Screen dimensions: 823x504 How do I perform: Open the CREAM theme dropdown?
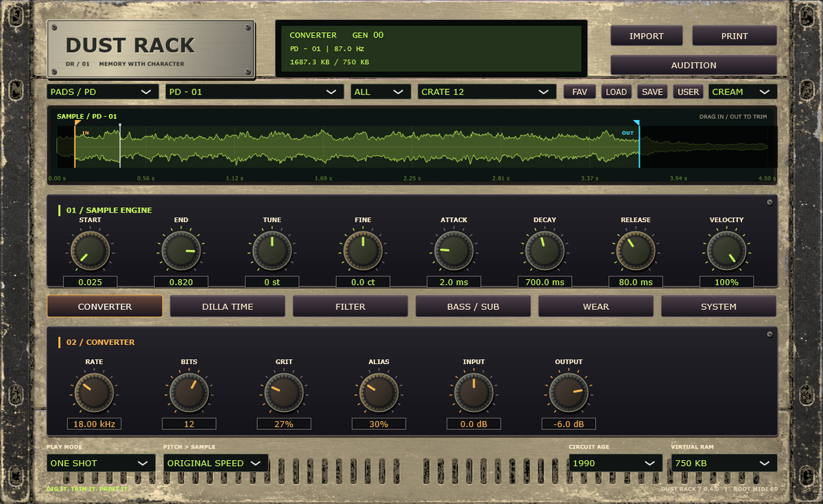[x=743, y=92]
